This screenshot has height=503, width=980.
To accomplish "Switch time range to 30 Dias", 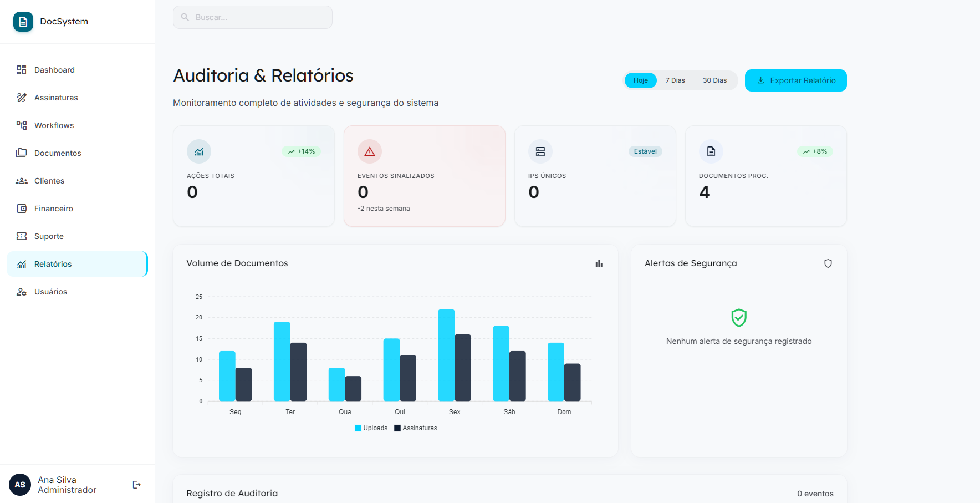I will (714, 80).
